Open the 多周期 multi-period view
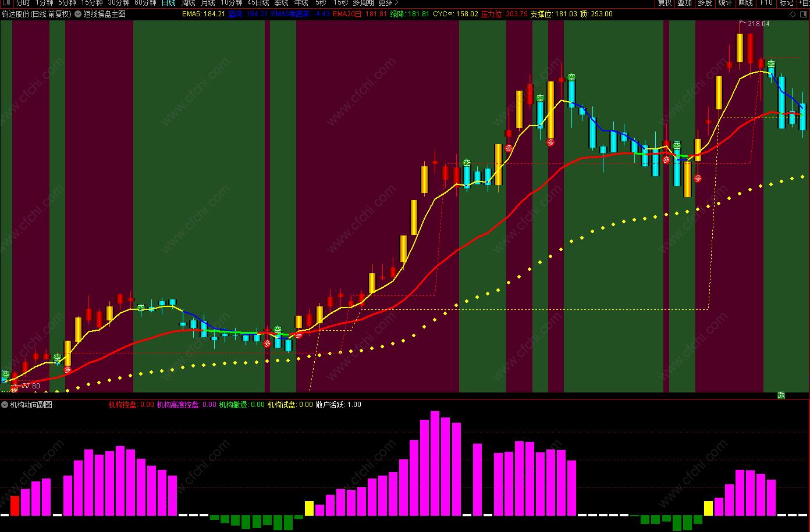 [364, 3]
